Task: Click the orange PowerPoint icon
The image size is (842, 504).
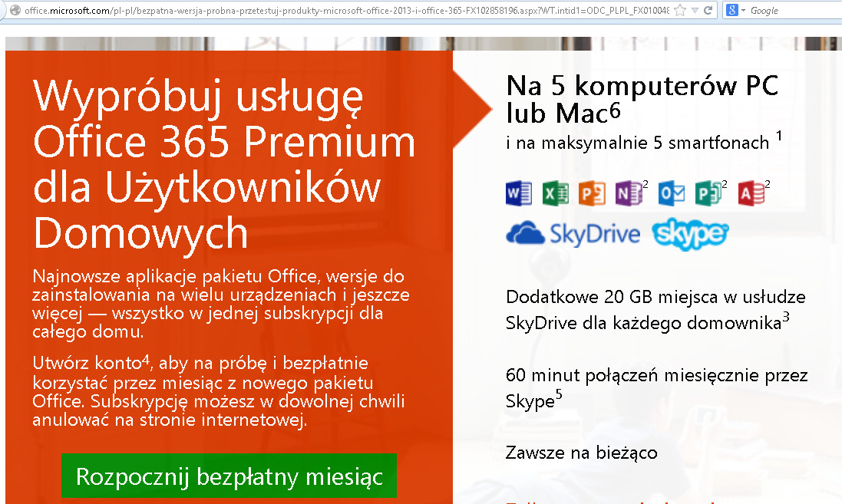Action: 593,194
